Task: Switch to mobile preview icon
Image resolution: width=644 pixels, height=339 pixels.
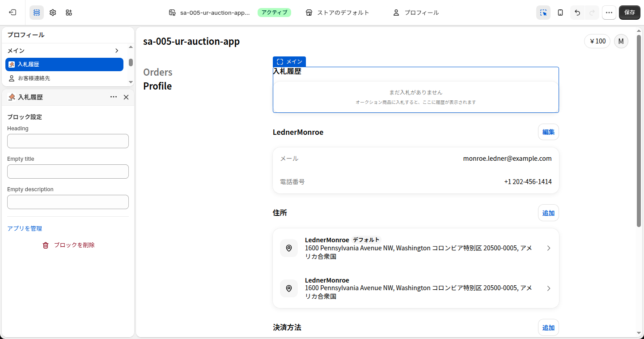Action: click(x=560, y=13)
